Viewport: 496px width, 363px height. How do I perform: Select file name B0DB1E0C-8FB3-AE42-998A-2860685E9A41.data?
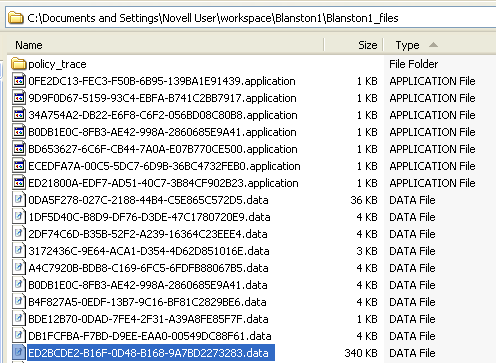148,285
